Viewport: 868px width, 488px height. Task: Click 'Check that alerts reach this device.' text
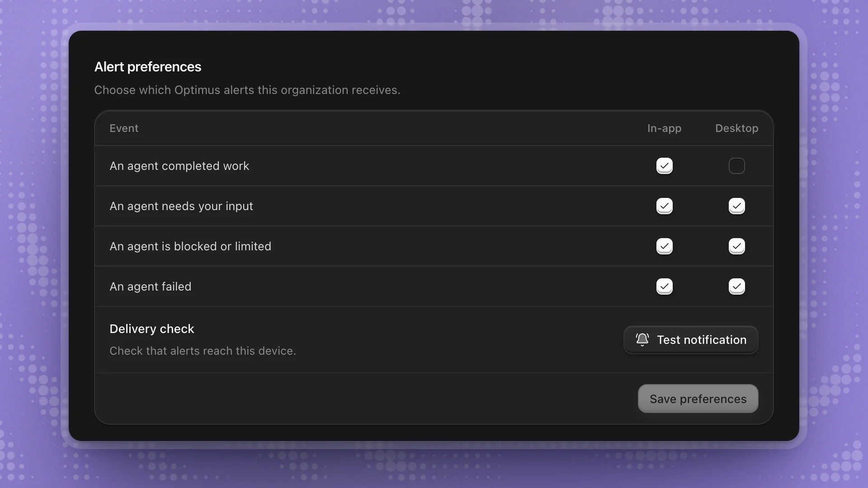(203, 351)
